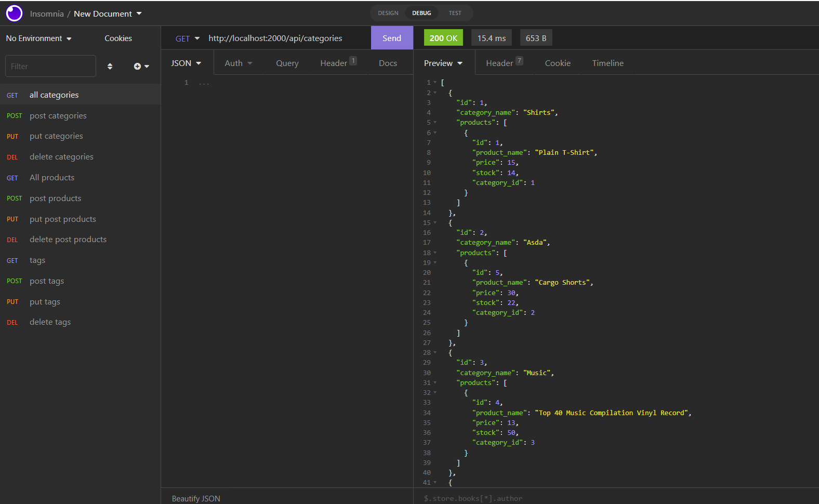The height and width of the screenshot is (504, 819).
Task: Collapse products array fold at line 5
Action: point(435,123)
